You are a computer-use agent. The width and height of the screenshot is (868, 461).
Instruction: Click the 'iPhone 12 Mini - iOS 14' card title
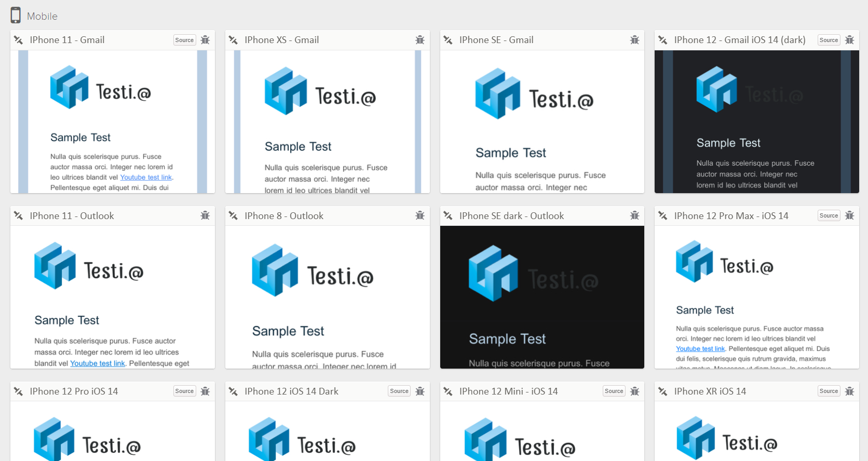click(x=509, y=391)
